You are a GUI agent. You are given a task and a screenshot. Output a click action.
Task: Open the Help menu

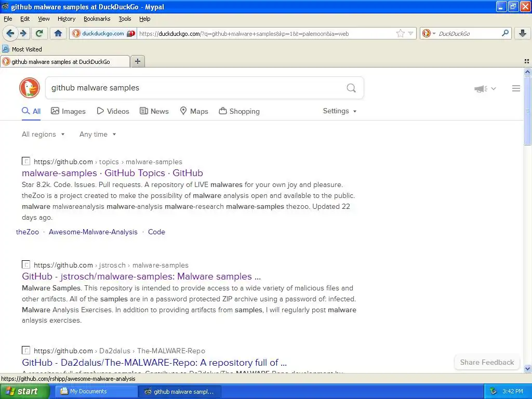(144, 19)
